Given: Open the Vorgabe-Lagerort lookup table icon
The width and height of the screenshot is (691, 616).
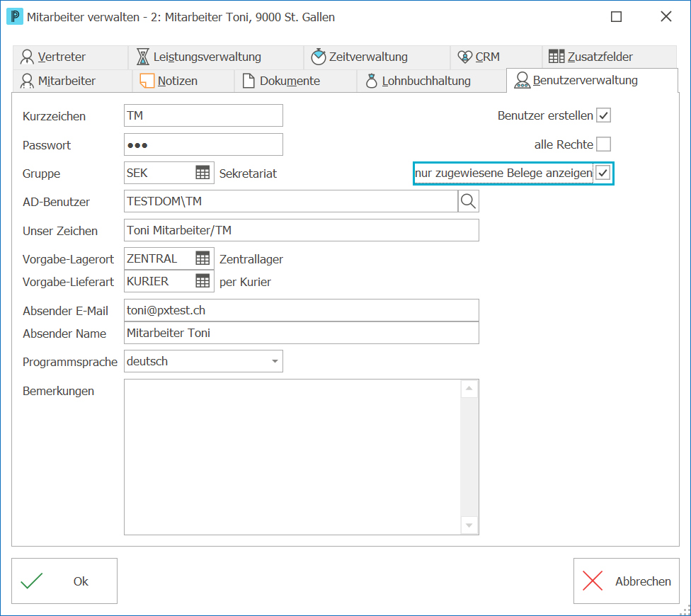Looking at the screenshot, I should click(x=202, y=258).
